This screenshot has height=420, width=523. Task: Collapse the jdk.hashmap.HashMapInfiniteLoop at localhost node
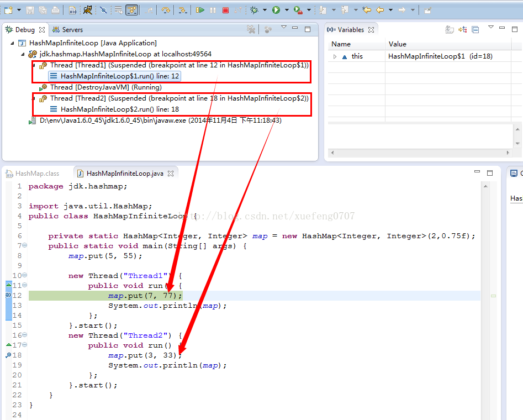[x=23, y=54]
